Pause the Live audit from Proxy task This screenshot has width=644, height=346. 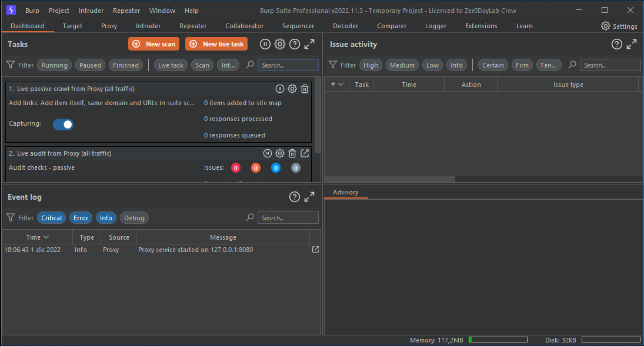tap(268, 153)
